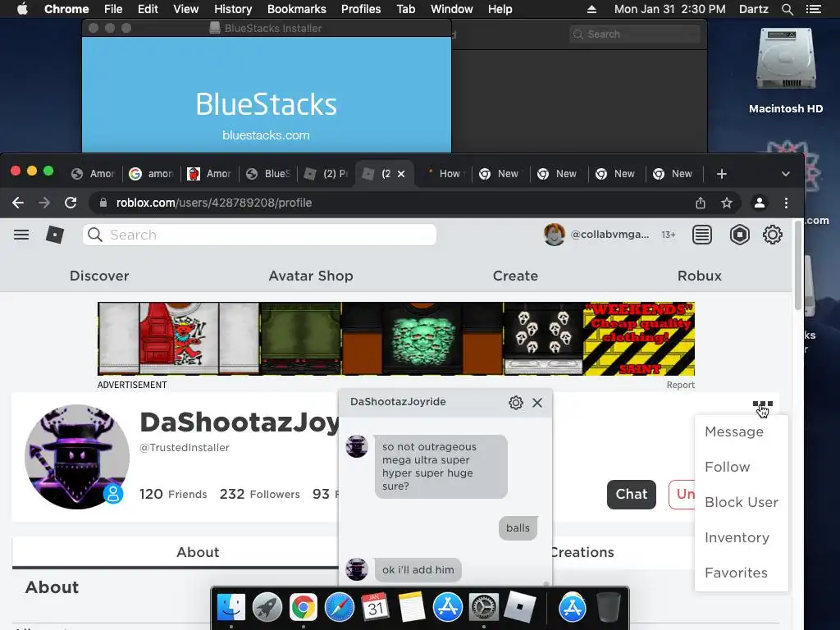Open the Apple menu
This screenshot has height=630, width=840.
tap(22, 9)
